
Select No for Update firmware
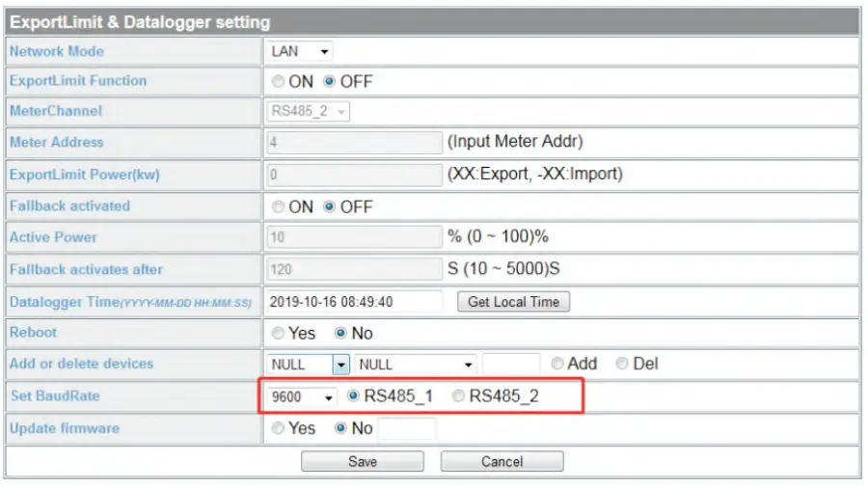click(341, 427)
